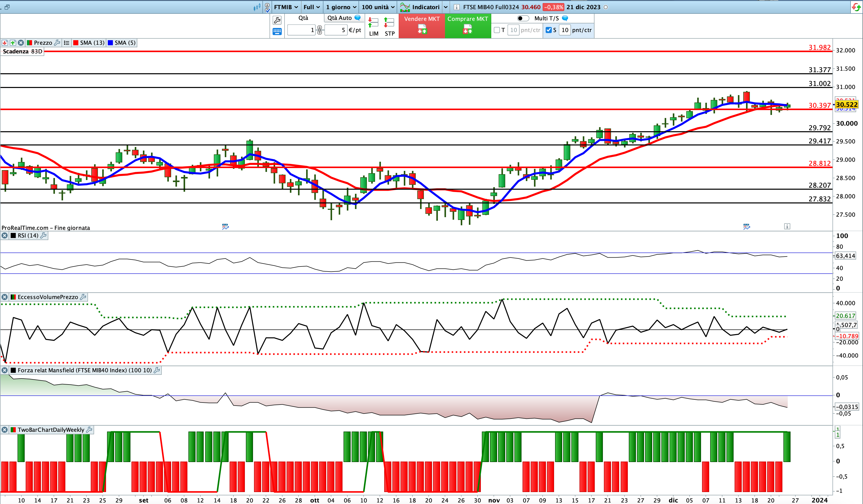Click the S stop 10 pnt/ctr field
Viewport: 863px width, 504px height.
pyautogui.click(x=565, y=30)
